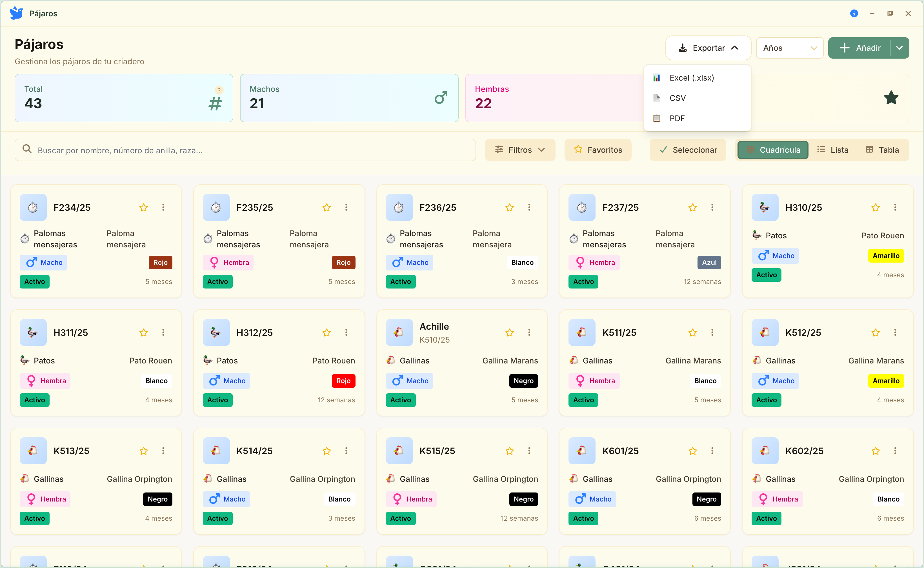Image resolution: width=924 pixels, height=568 pixels.
Task: Mark F235/25 as favorite with star
Action: tap(326, 207)
